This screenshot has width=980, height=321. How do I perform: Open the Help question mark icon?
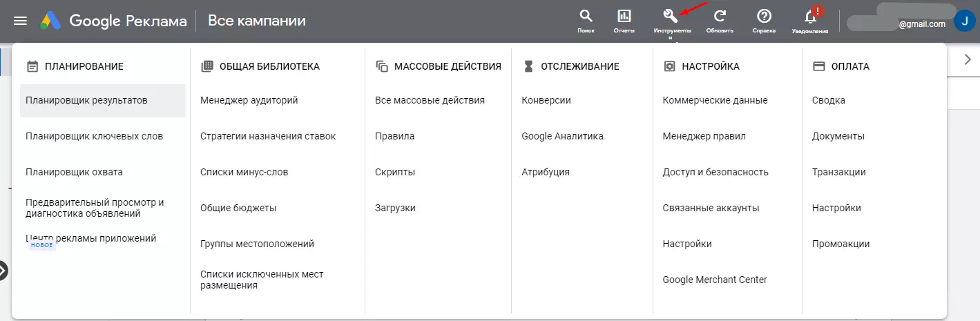tap(764, 16)
